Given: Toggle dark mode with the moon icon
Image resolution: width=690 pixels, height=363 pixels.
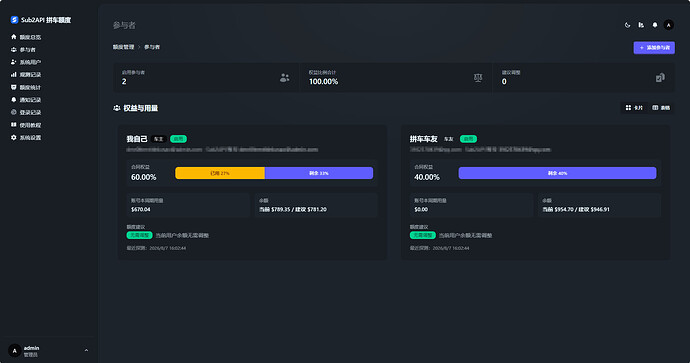Looking at the screenshot, I should pyautogui.click(x=628, y=25).
